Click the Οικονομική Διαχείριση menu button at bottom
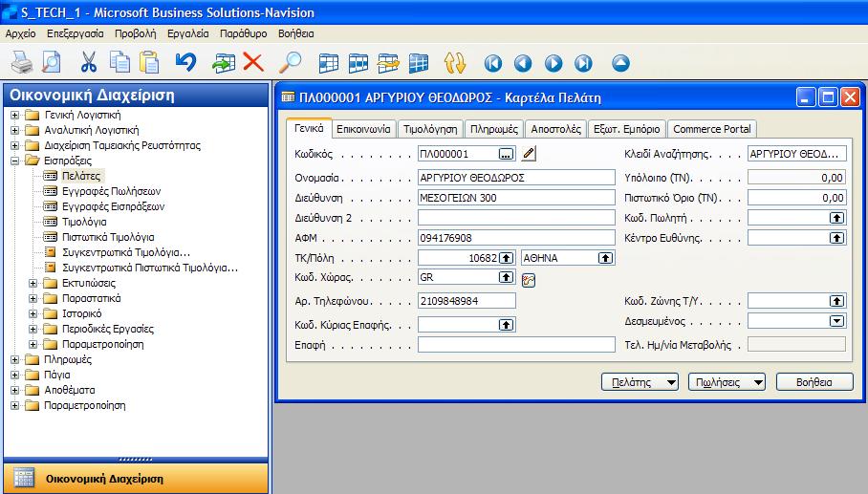Screen dimensions: 868x494 point(136,479)
